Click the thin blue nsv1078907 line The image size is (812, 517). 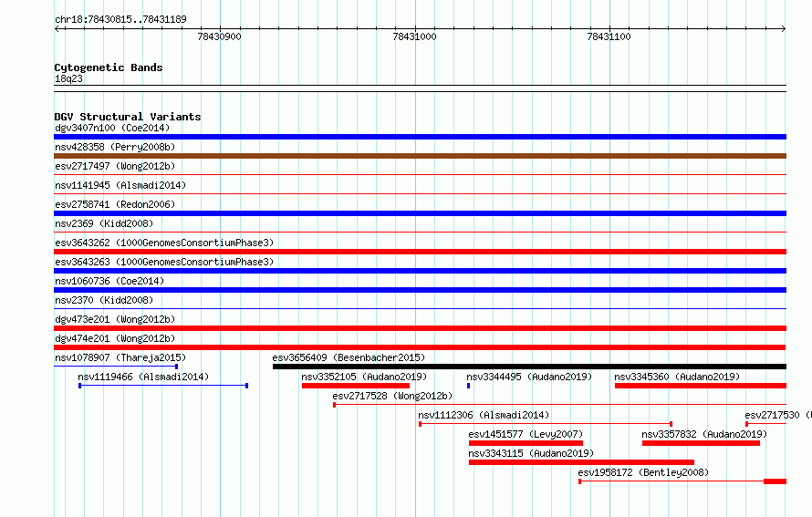click(116, 367)
